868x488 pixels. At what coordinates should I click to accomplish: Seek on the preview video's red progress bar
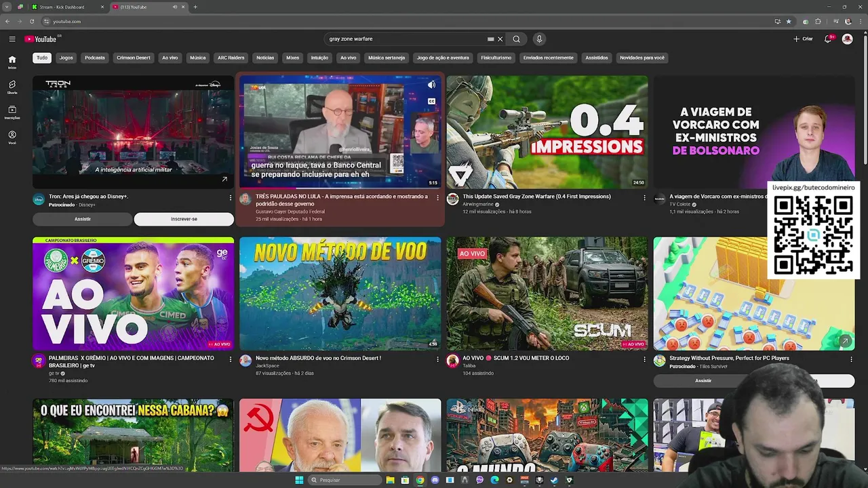tap(340, 188)
